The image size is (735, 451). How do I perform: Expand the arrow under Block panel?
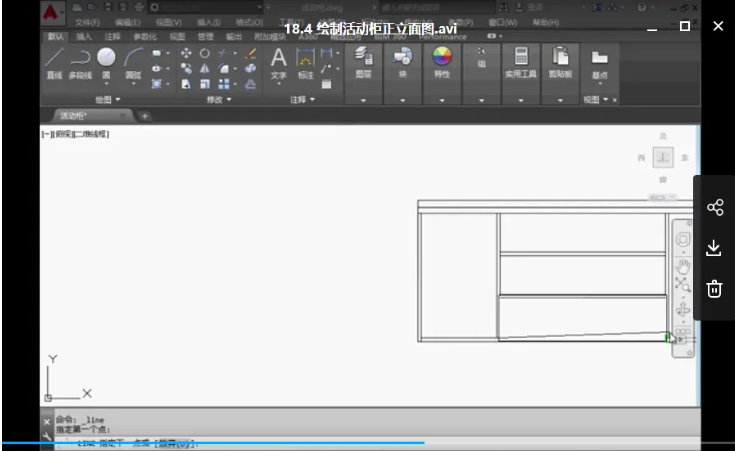tap(403, 100)
